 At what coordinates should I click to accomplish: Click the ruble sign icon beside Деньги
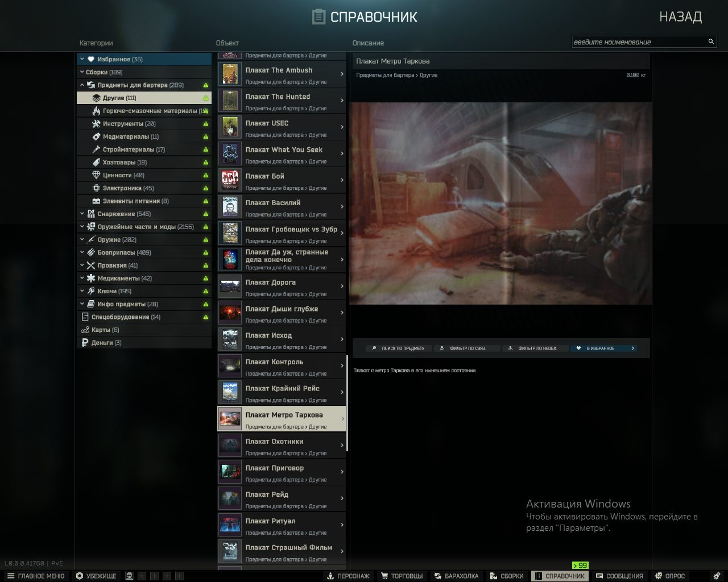(x=85, y=343)
